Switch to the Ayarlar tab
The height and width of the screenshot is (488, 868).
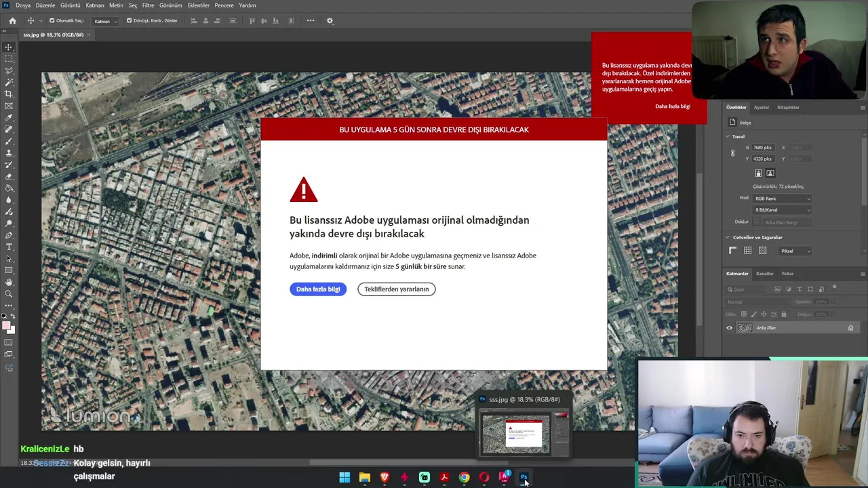[x=762, y=107]
